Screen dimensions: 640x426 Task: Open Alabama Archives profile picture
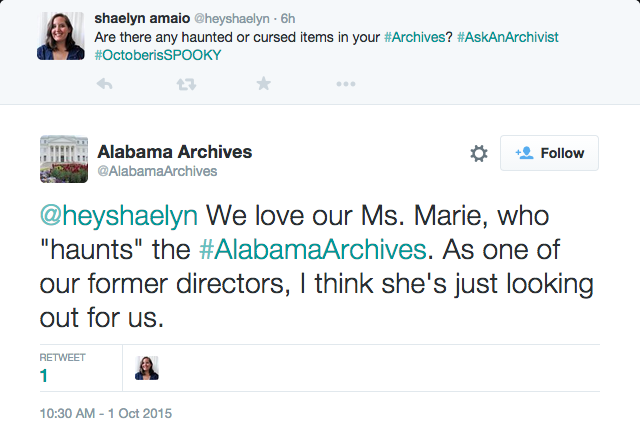(62, 159)
